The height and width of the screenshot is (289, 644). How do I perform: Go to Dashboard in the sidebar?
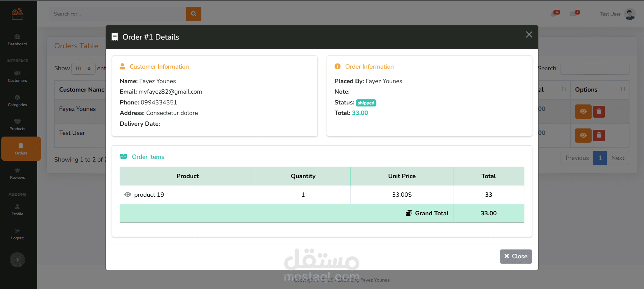18,40
